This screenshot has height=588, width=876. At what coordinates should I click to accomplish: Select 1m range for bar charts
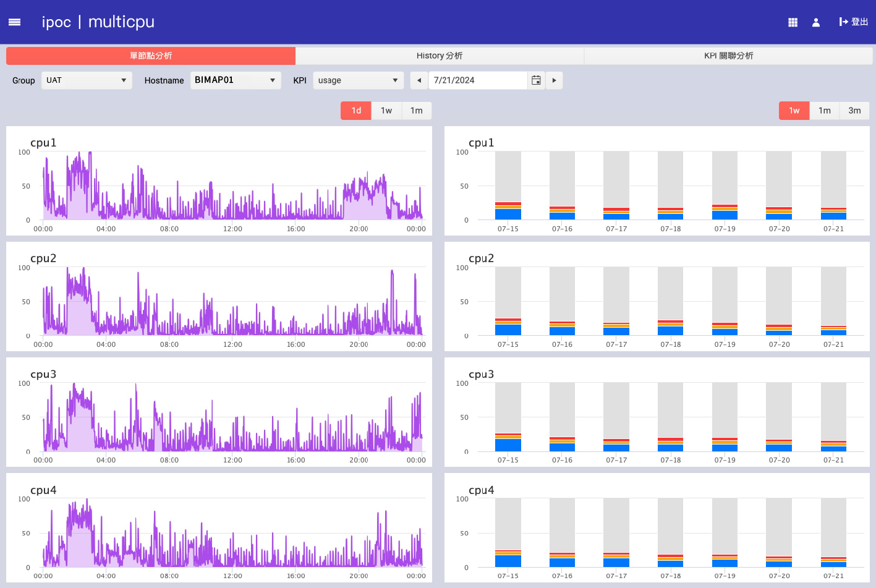825,111
